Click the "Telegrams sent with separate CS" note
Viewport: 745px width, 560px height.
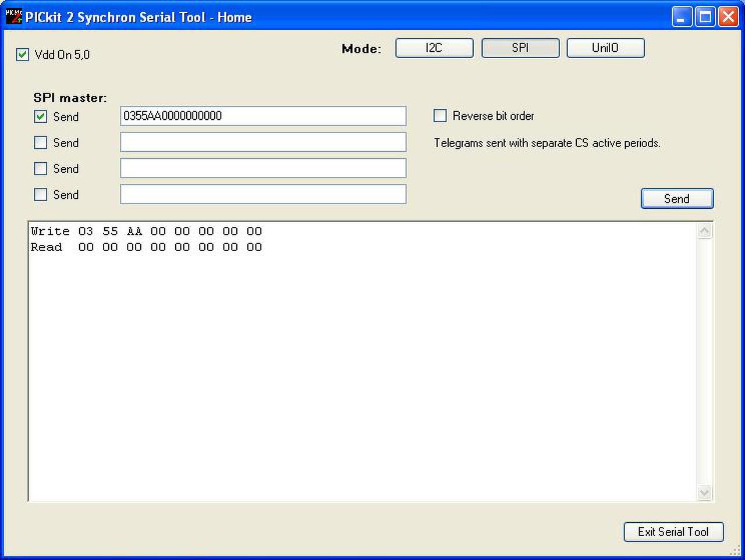pos(547,143)
